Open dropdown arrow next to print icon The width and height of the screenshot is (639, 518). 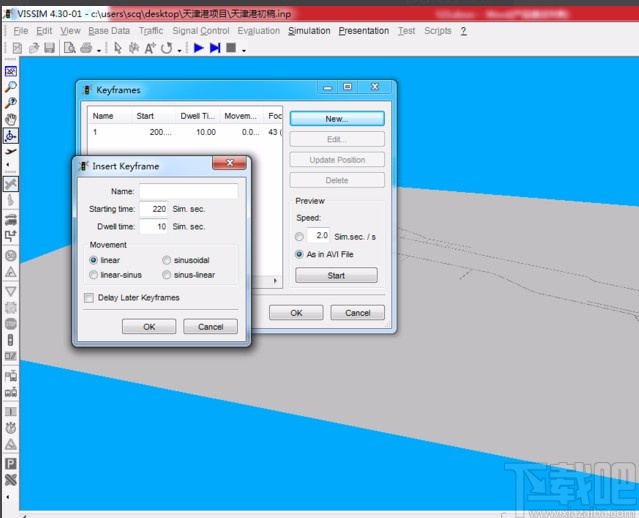99,49
